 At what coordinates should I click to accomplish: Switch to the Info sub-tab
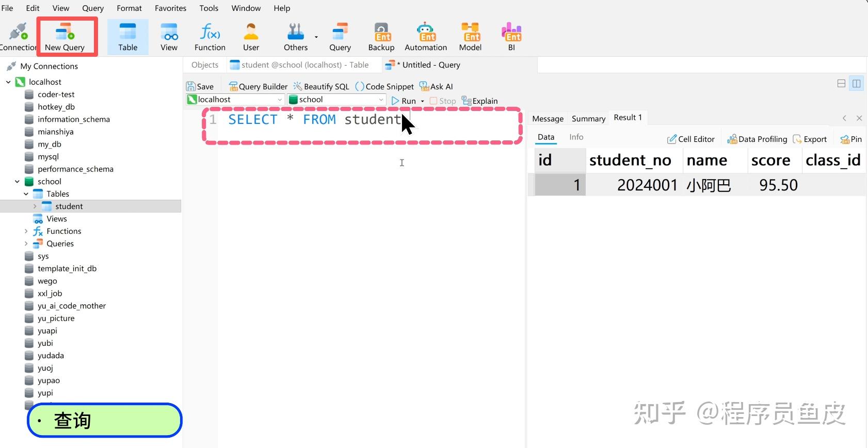click(x=576, y=137)
